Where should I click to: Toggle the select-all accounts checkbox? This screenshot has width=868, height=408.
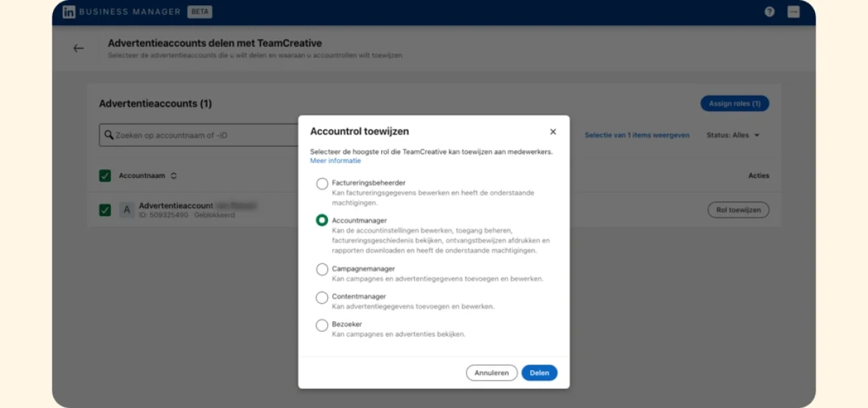coord(105,176)
